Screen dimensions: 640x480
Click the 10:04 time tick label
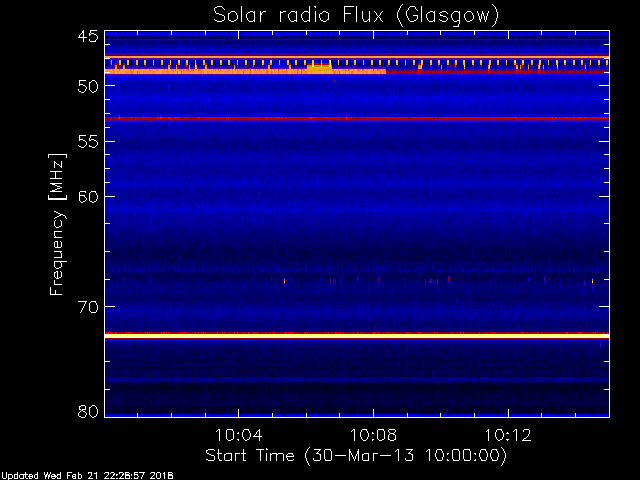tap(238, 435)
